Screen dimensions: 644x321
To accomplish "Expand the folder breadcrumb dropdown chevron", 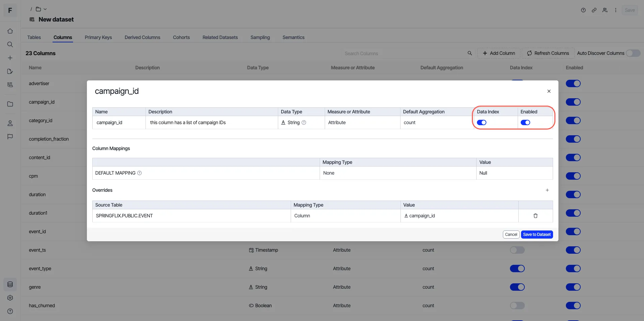I will pos(45,9).
